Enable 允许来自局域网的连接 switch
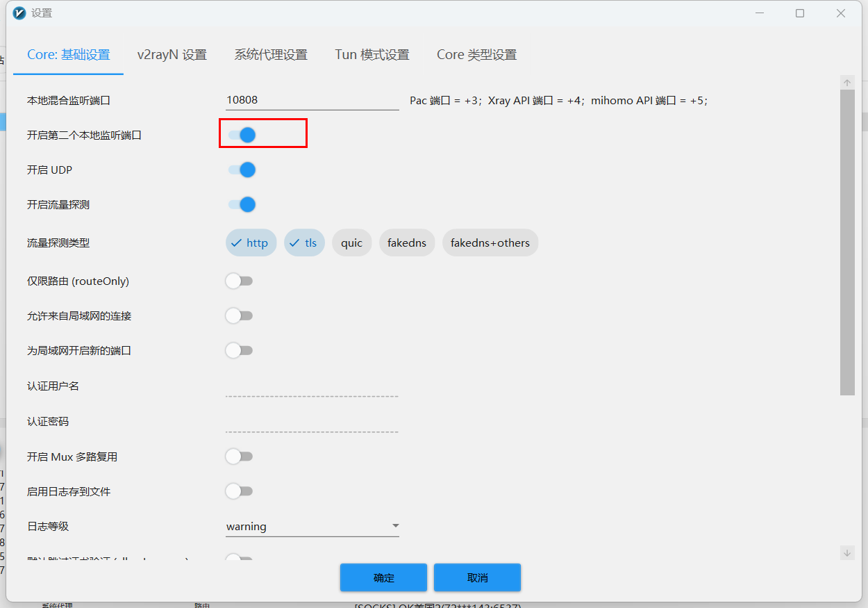Screen dimensions: 868x608 pyautogui.click(x=239, y=315)
